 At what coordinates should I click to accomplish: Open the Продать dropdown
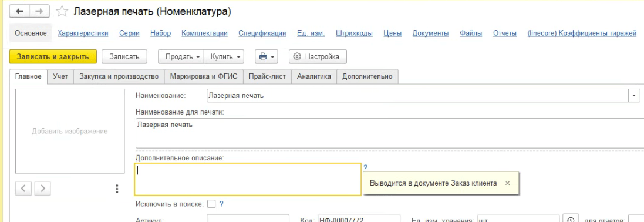(x=181, y=57)
